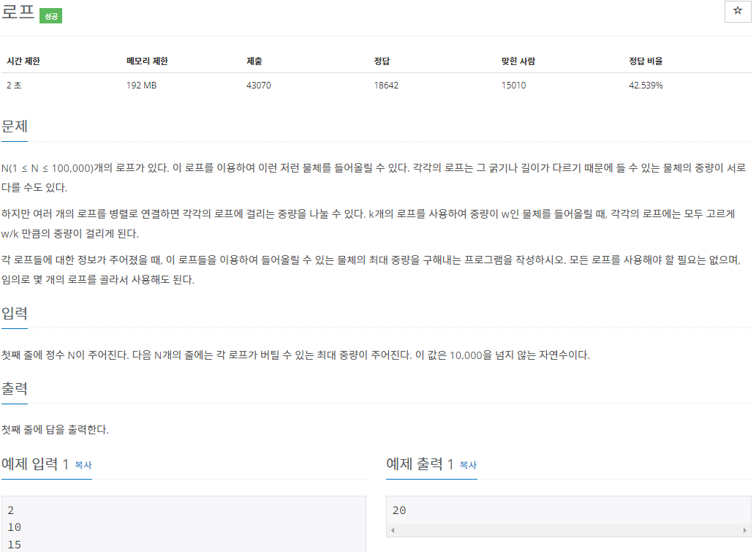Click the sample input line 10
This screenshot has height=552, width=756.
pos(14,527)
